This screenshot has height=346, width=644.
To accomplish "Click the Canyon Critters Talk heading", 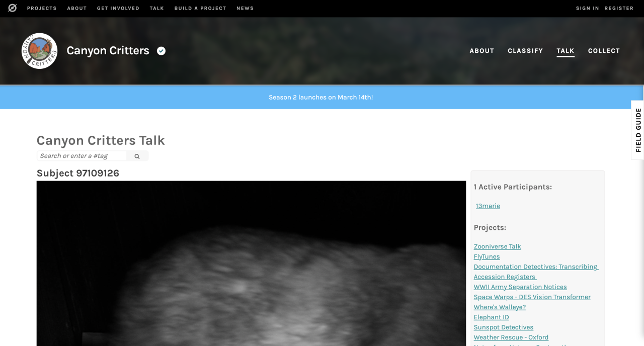I will (x=101, y=140).
